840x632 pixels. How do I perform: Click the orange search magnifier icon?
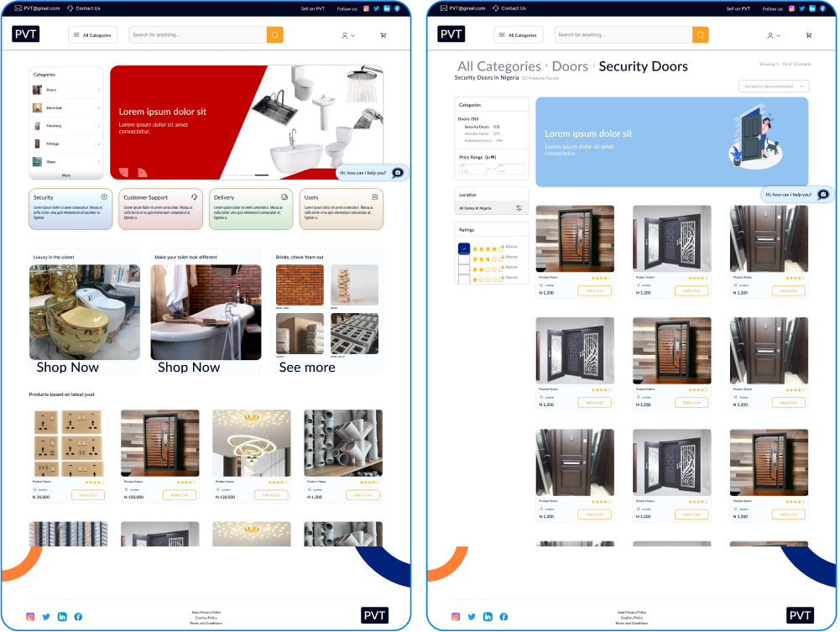pos(275,35)
